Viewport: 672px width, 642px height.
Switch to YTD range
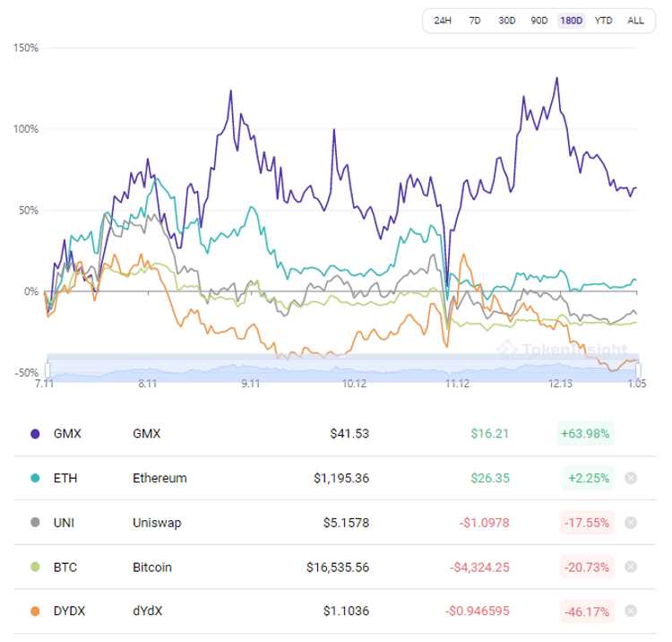click(x=604, y=21)
